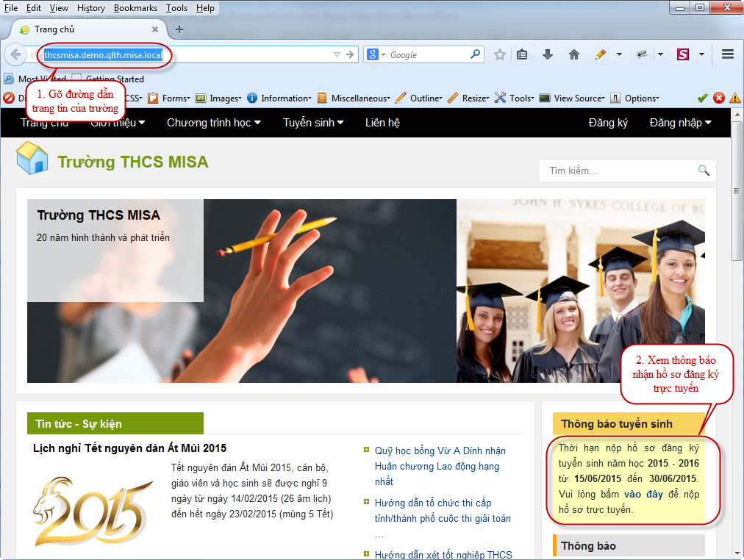The height and width of the screenshot is (560, 744).
Task: Click the Google search magnifier icon
Action: [x=475, y=54]
